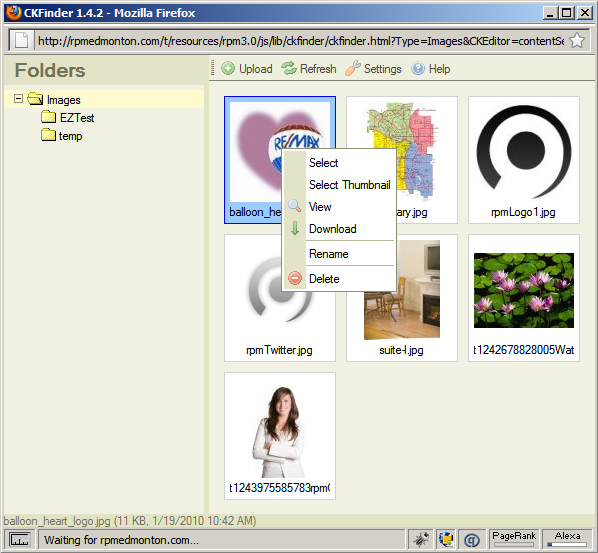Click the Settings toolbar button label
The width and height of the screenshot is (598, 553).
point(383,69)
